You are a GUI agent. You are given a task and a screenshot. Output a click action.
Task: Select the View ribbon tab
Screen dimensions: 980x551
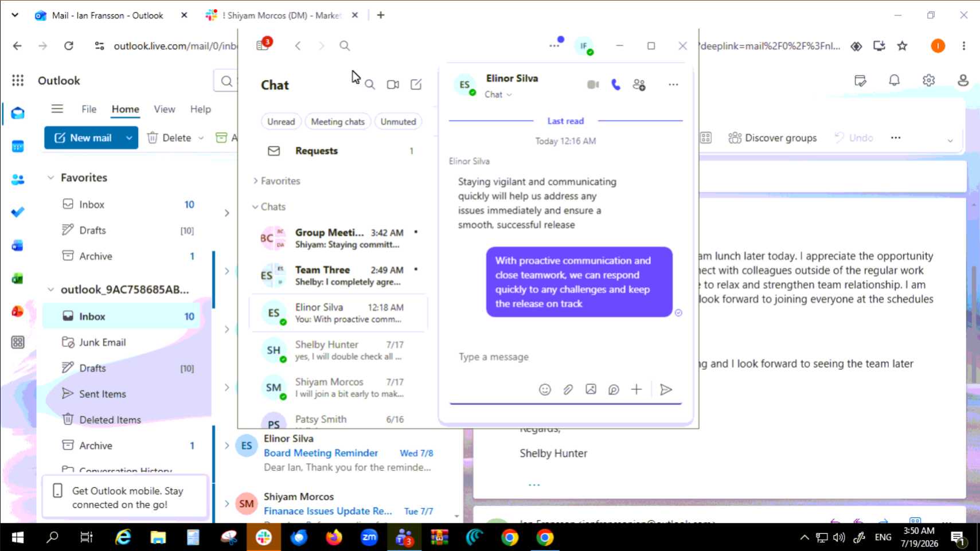coord(165,109)
